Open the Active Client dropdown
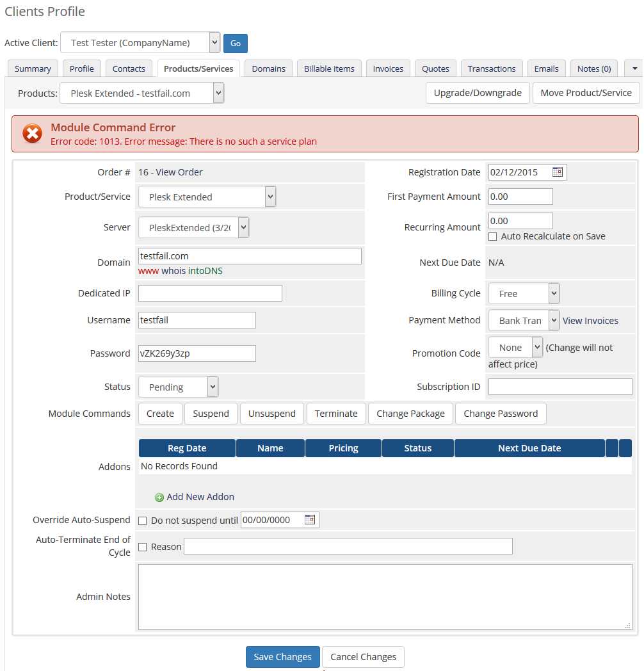The width and height of the screenshot is (644, 671). click(x=140, y=42)
